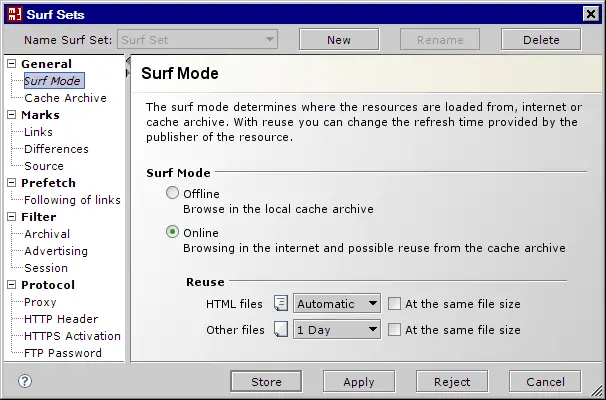Click the window resize grip corner

pyautogui.click(x=596, y=390)
